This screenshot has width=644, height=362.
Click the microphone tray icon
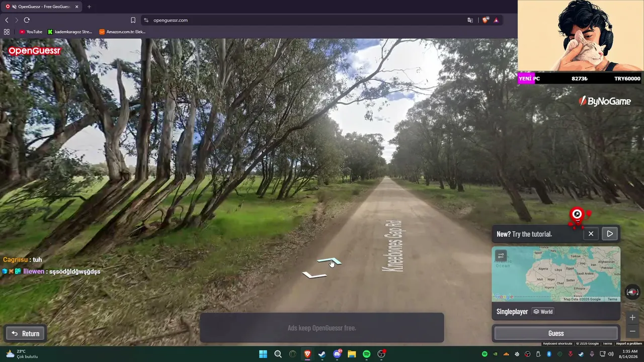tap(592, 354)
